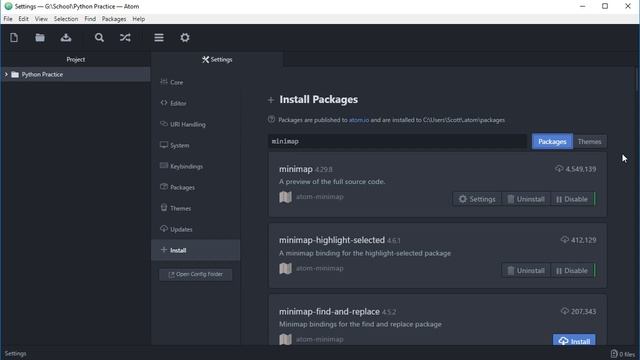
Task: Open the Find menu
Action: pos(90,19)
